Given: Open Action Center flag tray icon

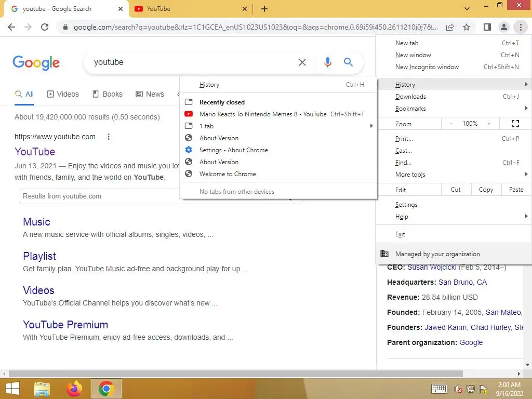Looking at the screenshot, I should click(483, 389).
